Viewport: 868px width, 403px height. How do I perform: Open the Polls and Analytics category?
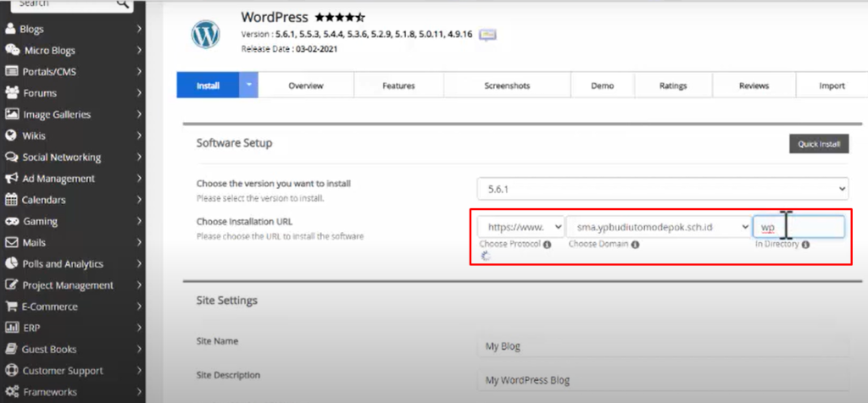click(x=73, y=263)
